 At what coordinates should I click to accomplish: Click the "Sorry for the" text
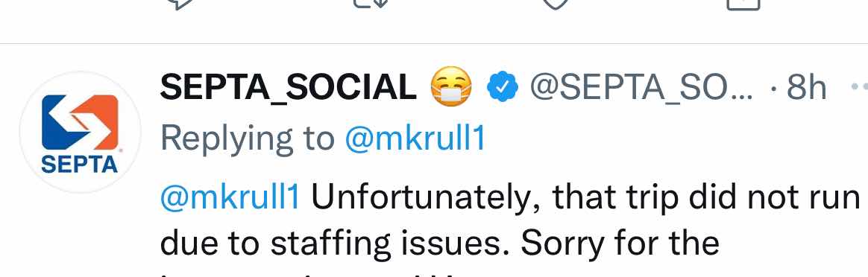tap(620, 243)
